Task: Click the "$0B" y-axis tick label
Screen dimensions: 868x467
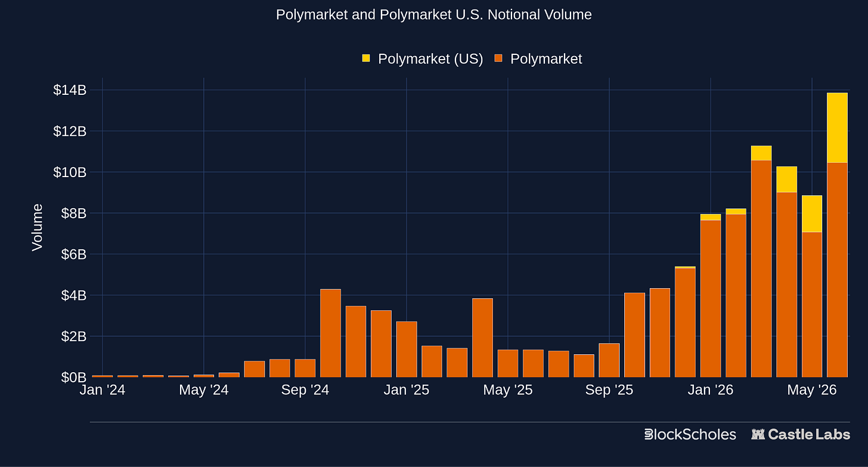Action: [x=74, y=378]
